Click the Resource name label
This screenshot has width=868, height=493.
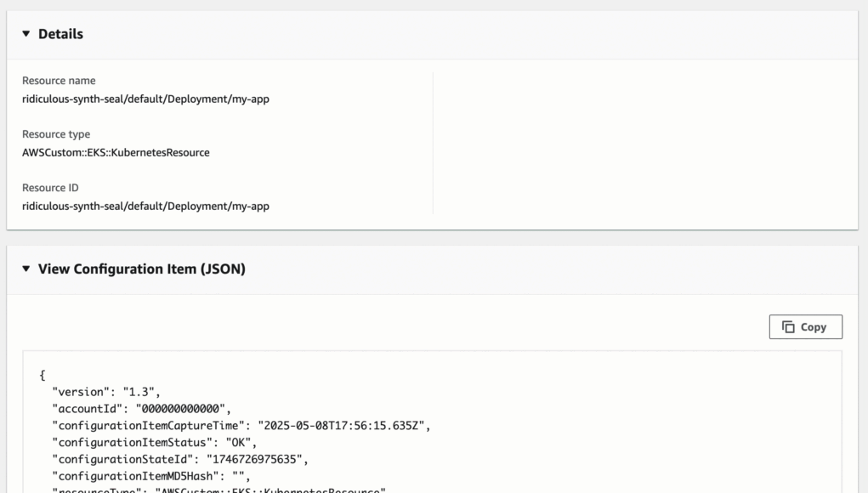click(x=59, y=81)
